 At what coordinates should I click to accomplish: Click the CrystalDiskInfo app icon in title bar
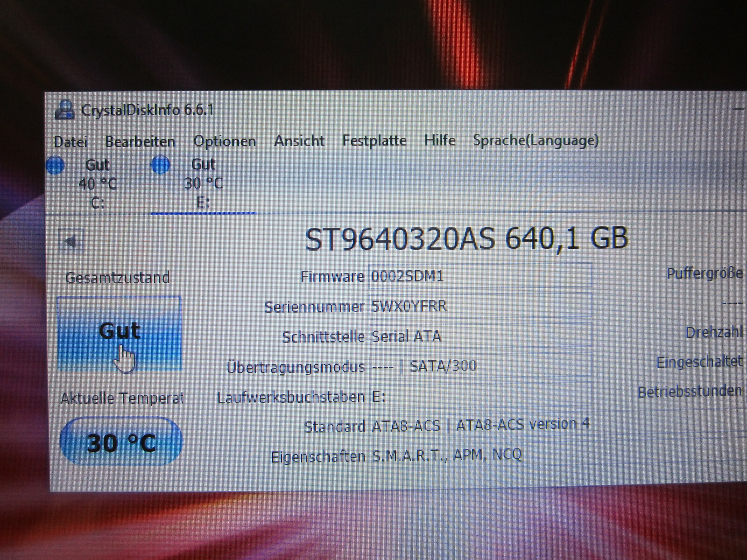point(64,111)
